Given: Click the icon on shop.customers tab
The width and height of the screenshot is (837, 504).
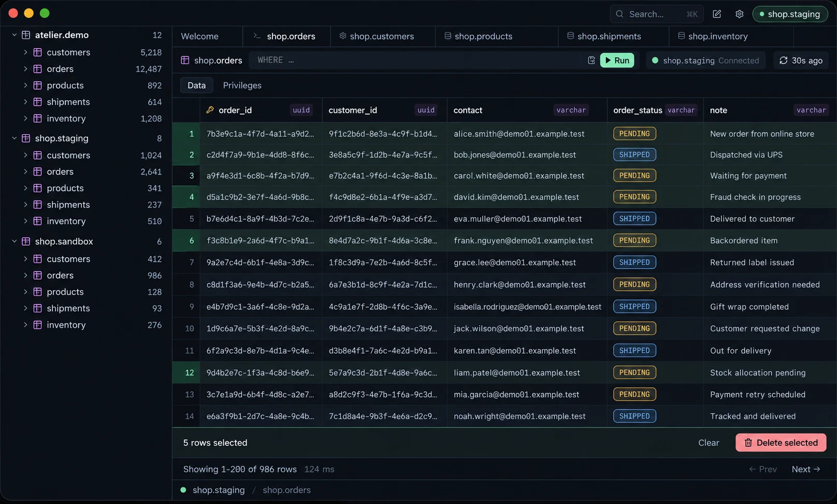Looking at the screenshot, I should pos(343,36).
